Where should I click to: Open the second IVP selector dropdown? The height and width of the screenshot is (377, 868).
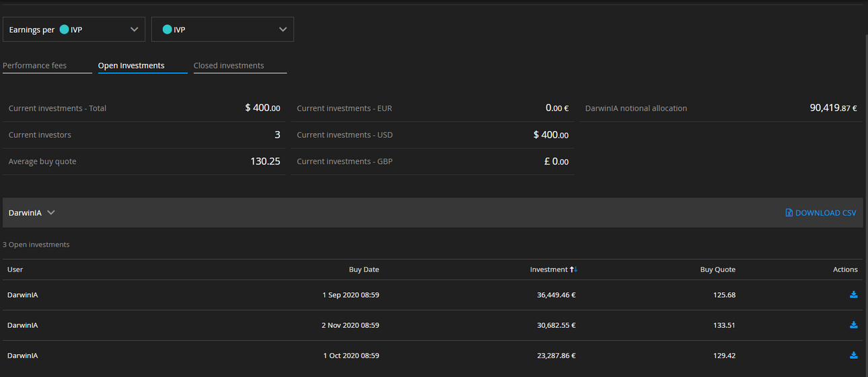[x=223, y=30]
